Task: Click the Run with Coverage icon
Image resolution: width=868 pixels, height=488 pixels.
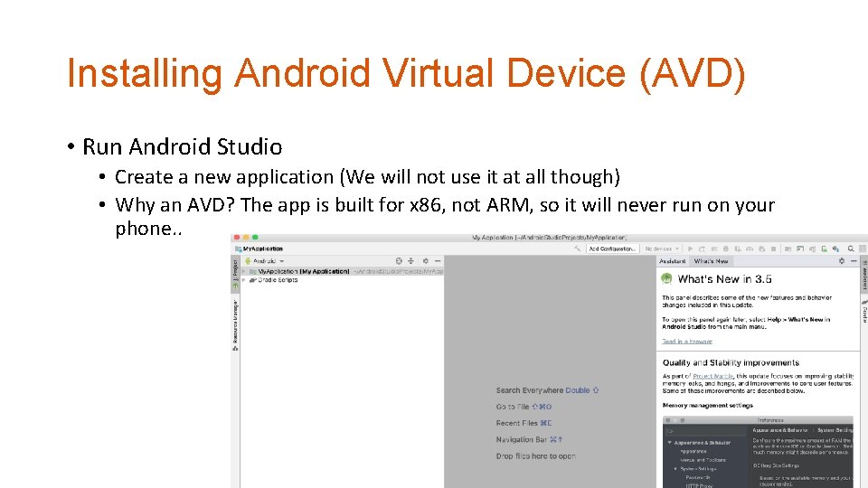Action: 738,249
